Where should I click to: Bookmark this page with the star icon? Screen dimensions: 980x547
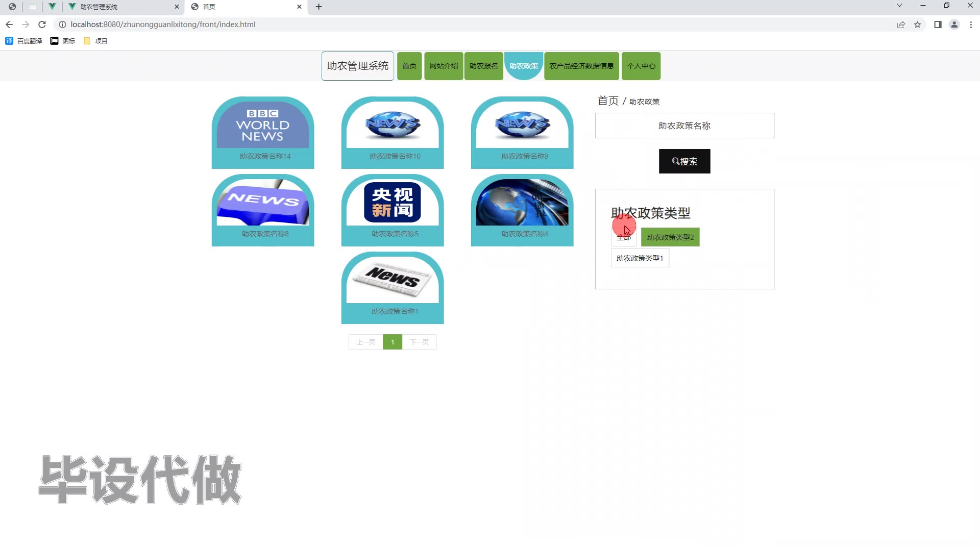(917, 24)
